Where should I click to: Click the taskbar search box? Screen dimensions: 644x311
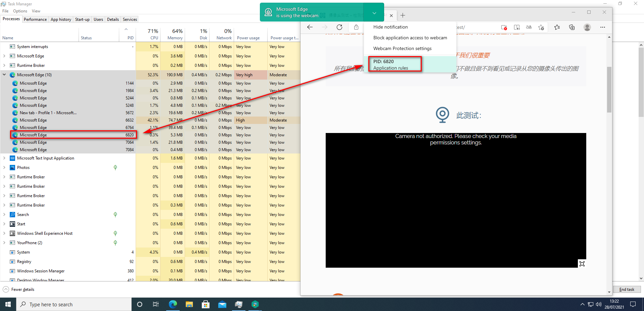(x=74, y=305)
